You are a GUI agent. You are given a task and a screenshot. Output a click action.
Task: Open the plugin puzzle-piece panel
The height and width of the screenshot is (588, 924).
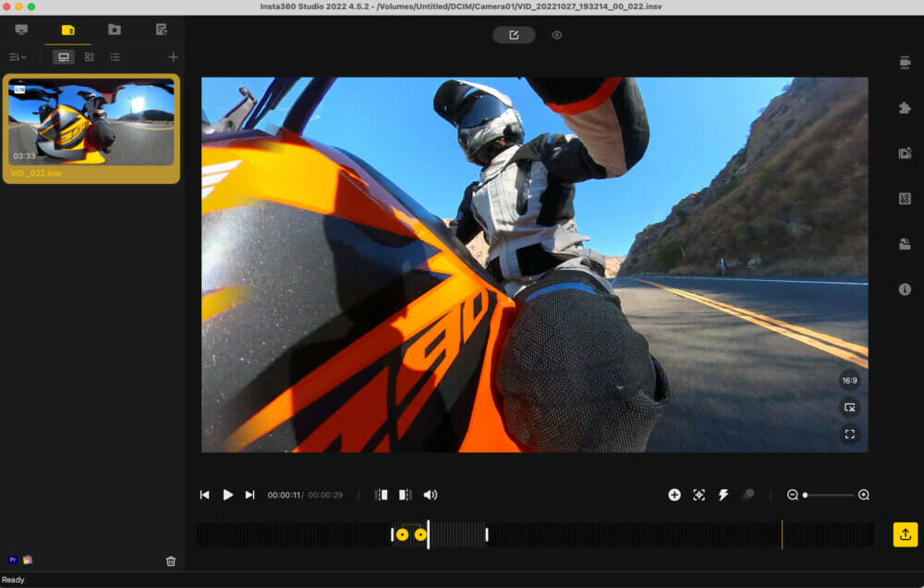[905, 107]
